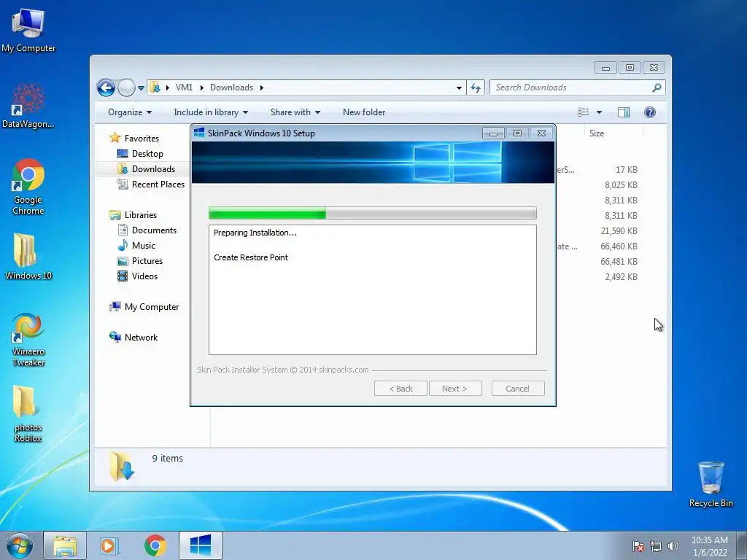The height and width of the screenshot is (560, 747).
Task: Select SkinPack installer taskbar button
Action: (x=201, y=545)
